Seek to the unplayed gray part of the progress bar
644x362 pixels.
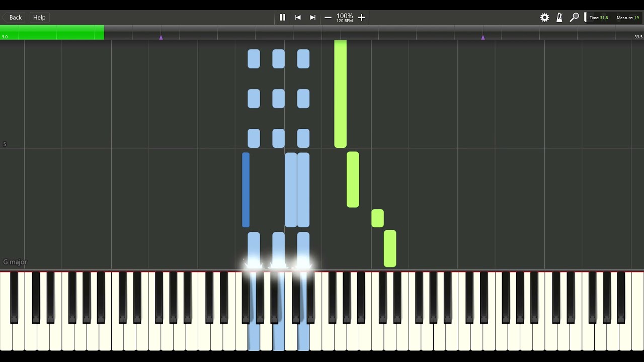[x=374, y=33]
